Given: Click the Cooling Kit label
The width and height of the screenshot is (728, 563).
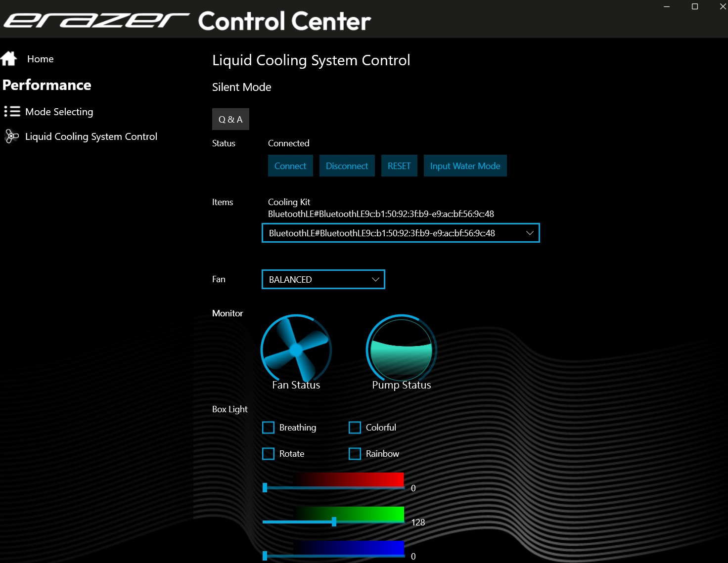Looking at the screenshot, I should (x=289, y=202).
